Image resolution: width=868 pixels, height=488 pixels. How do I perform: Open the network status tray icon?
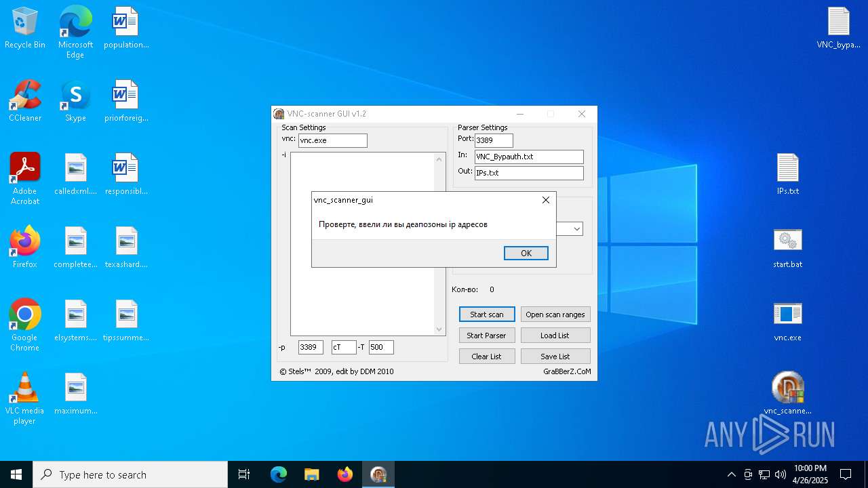(764, 474)
